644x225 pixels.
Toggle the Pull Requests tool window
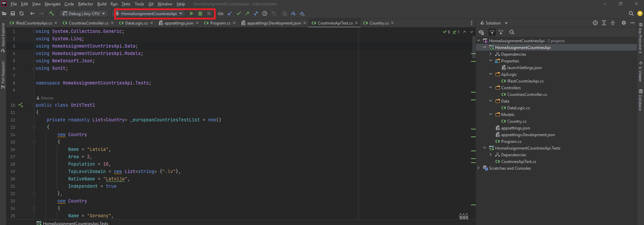[3, 74]
